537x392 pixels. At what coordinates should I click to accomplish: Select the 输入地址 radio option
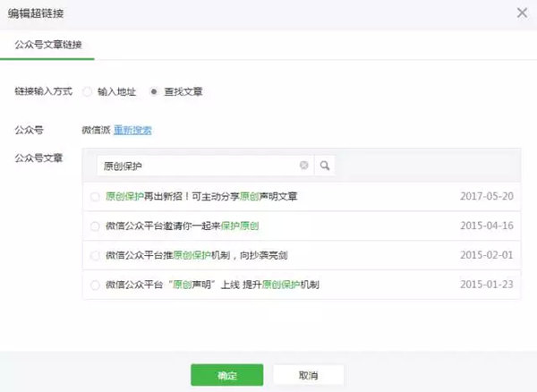(x=87, y=91)
